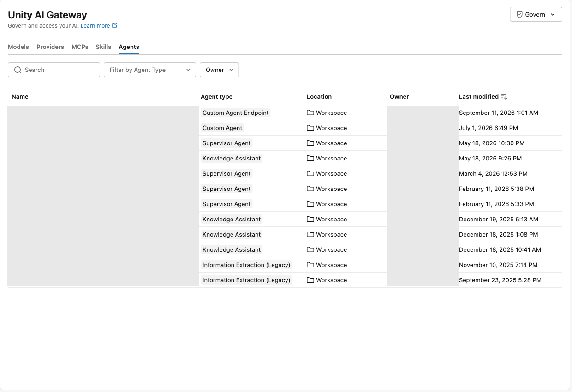Select Supervisor Agent modified at 5:33 PM
Image resolution: width=572 pixels, height=392 pixels.
285,204
